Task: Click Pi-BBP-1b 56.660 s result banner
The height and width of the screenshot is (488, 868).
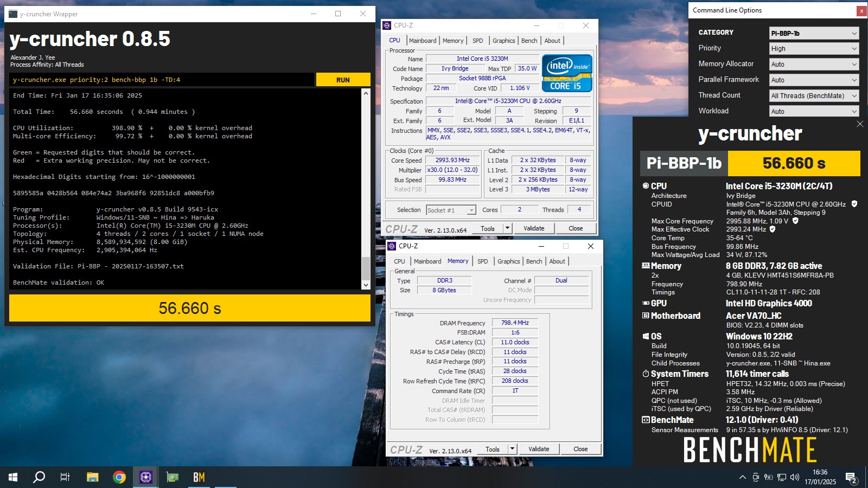Action: pos(750,163)
